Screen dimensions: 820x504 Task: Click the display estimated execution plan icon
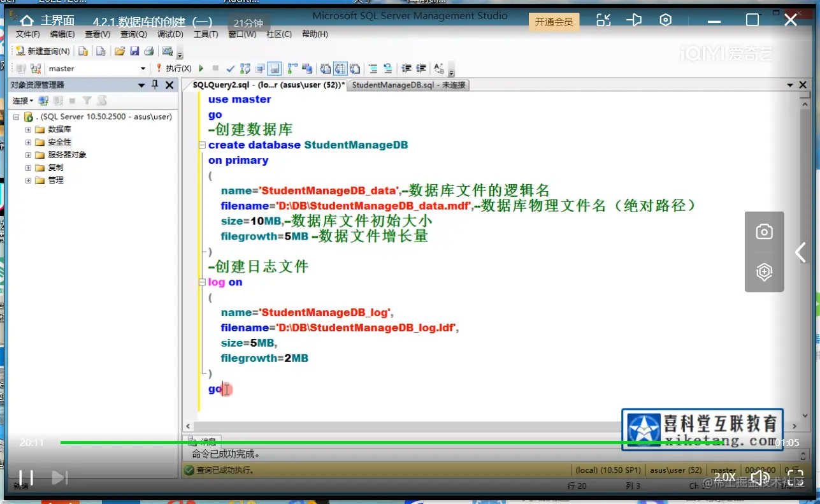(x=245, y=68)
